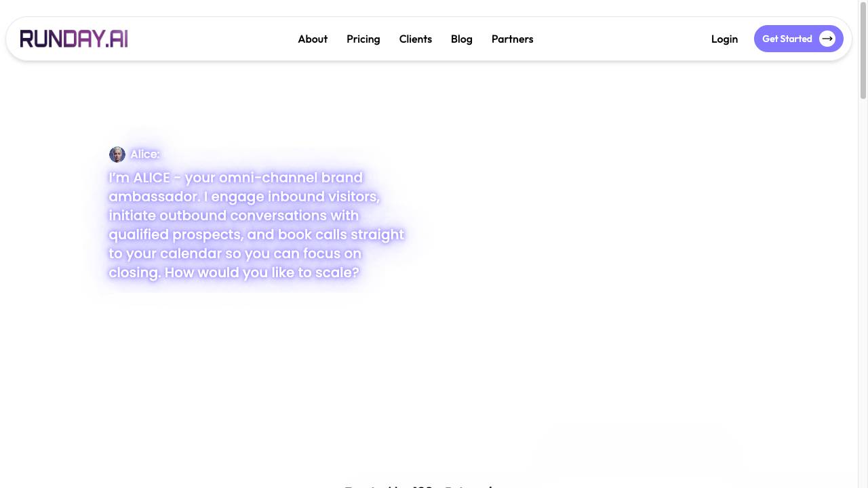Click the Login link
This screenshot has width=868, height=488.
pos(724,39)
